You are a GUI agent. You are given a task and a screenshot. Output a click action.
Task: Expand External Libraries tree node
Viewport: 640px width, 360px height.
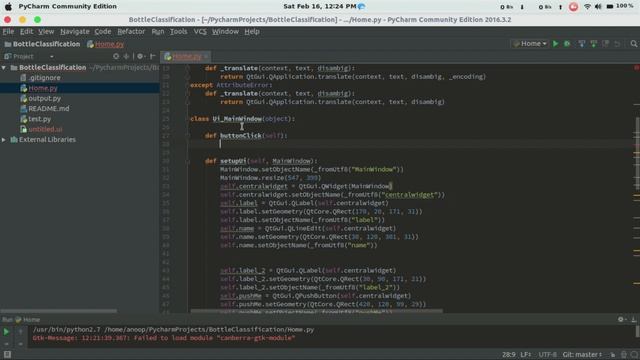click(x=4, y=140)
